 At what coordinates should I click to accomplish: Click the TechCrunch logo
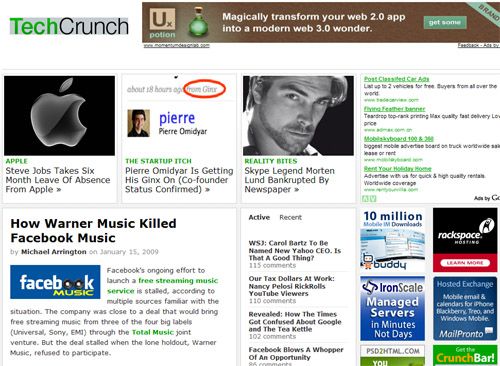(x=69, y=26)
